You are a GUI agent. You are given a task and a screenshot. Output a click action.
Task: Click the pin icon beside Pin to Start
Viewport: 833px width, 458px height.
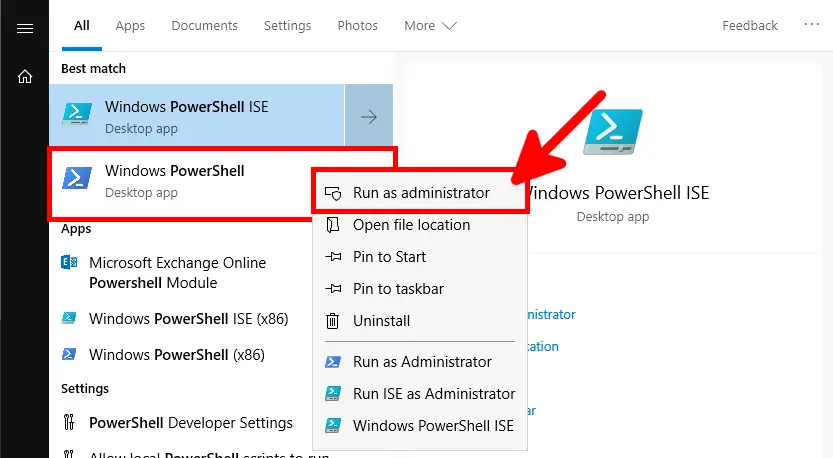pos(333,257)
